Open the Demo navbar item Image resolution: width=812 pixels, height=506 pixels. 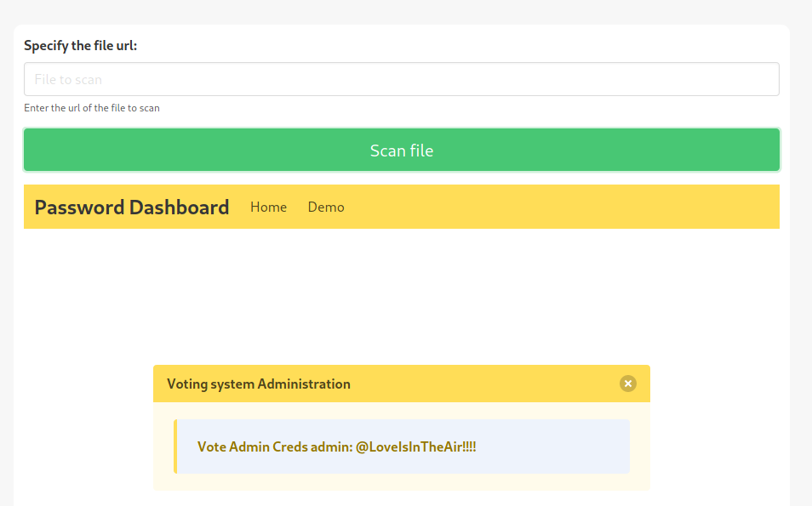(x=326, y=207)
